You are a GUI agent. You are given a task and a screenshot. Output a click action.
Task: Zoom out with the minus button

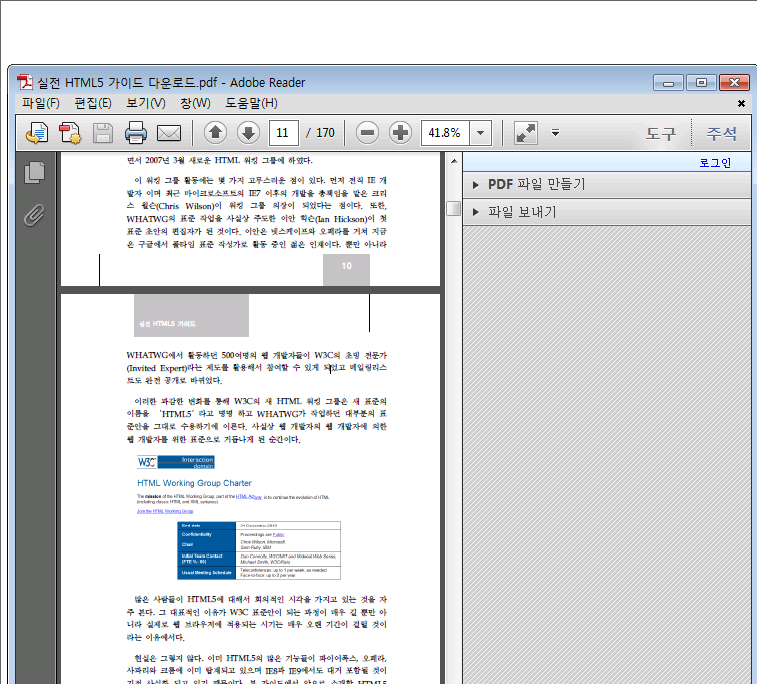click(x=367, y=133)
